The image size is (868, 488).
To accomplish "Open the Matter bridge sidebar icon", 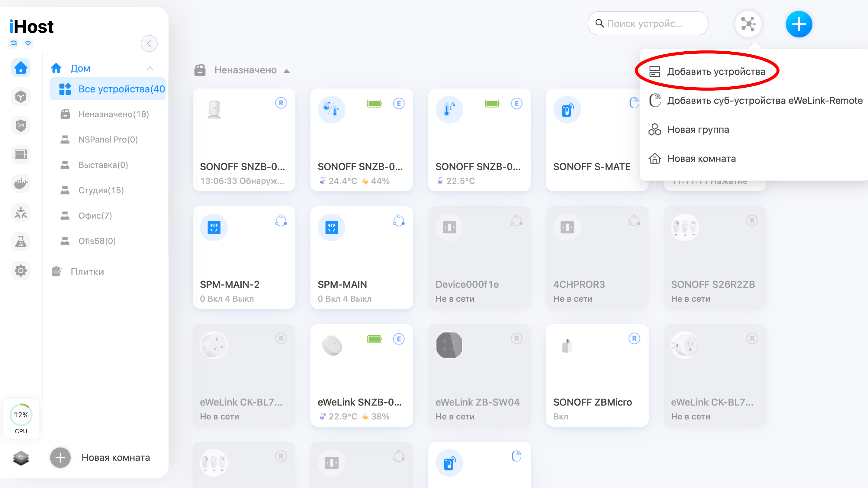I will [21, 213].
